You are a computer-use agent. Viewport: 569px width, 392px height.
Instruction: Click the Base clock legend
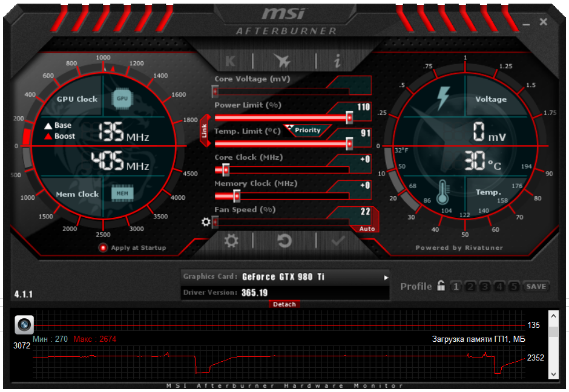pos(58,125)
